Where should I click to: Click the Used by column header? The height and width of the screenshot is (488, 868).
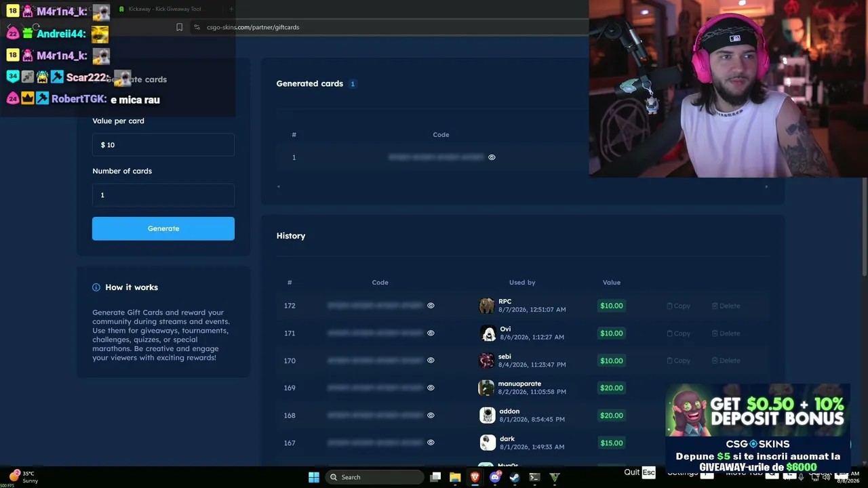522,283
